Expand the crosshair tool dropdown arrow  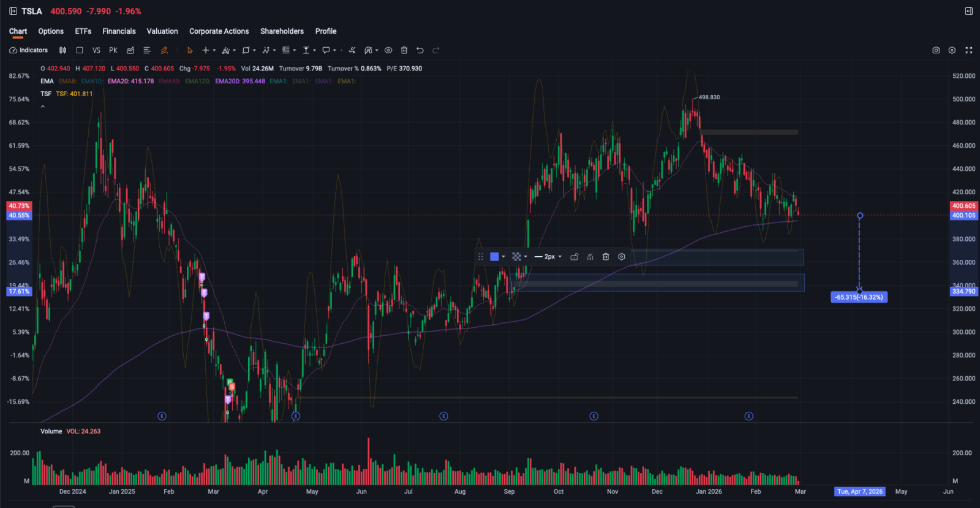pos(214,50)
